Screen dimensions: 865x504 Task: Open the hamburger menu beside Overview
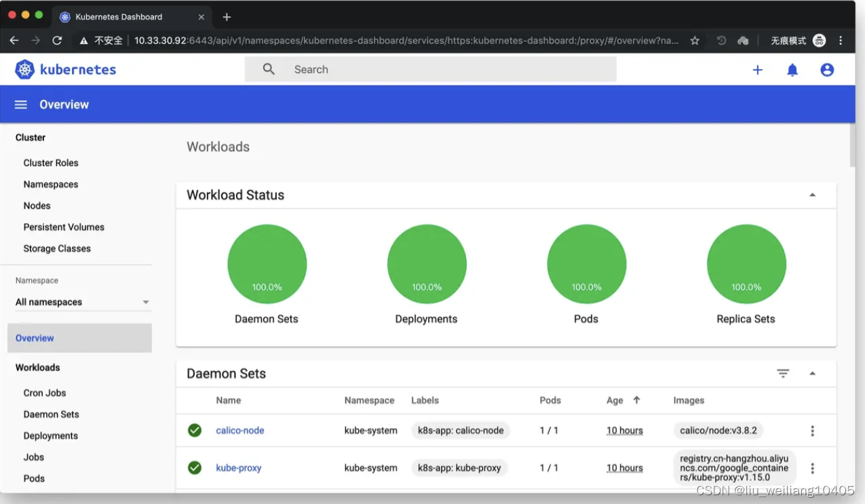[21, 104]
